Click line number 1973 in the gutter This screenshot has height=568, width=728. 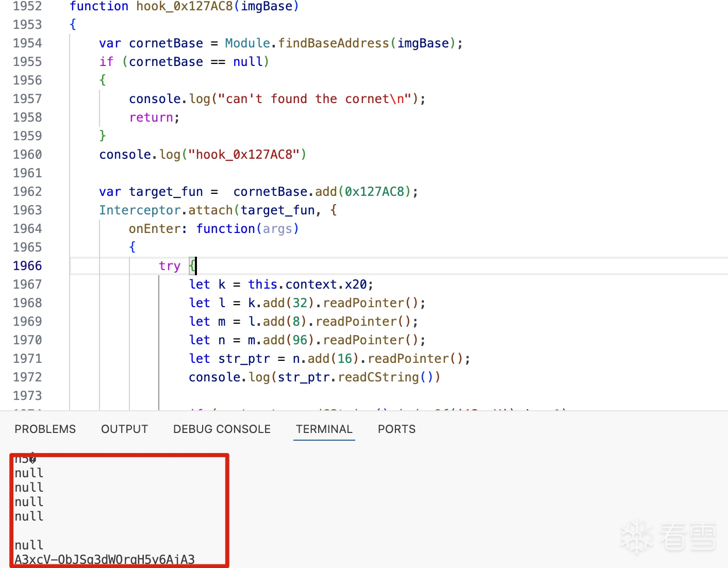click(27, 396)
